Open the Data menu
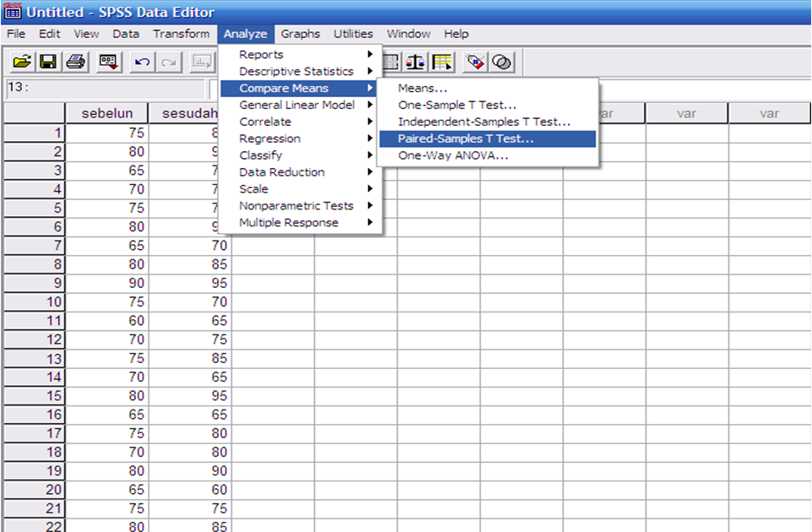812x532 pixels. click(126, 34)
